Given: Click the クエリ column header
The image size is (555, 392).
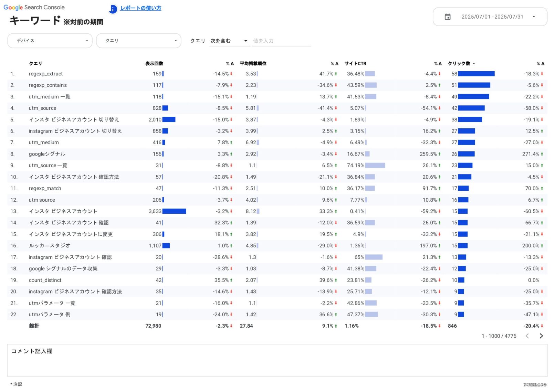Looking at the screenshot, I should 35,64.
